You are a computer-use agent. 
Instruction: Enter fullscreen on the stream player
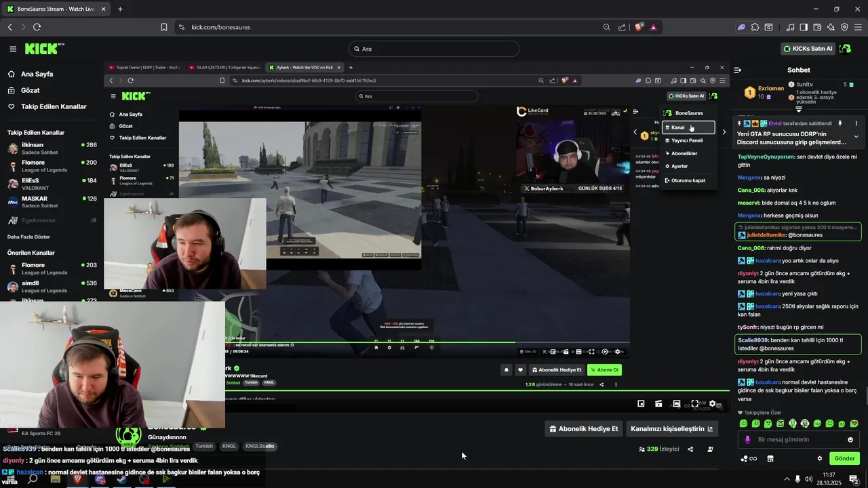[695, 404]
